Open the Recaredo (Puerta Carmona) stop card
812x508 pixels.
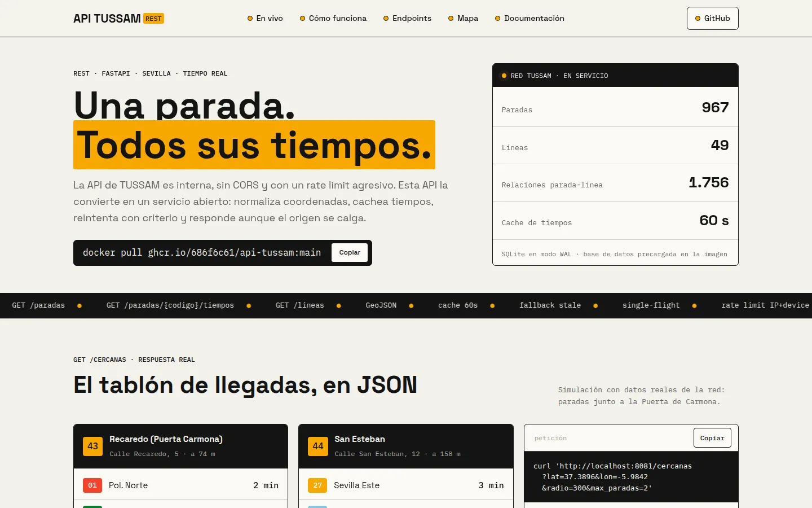click(x=180, y=446)
